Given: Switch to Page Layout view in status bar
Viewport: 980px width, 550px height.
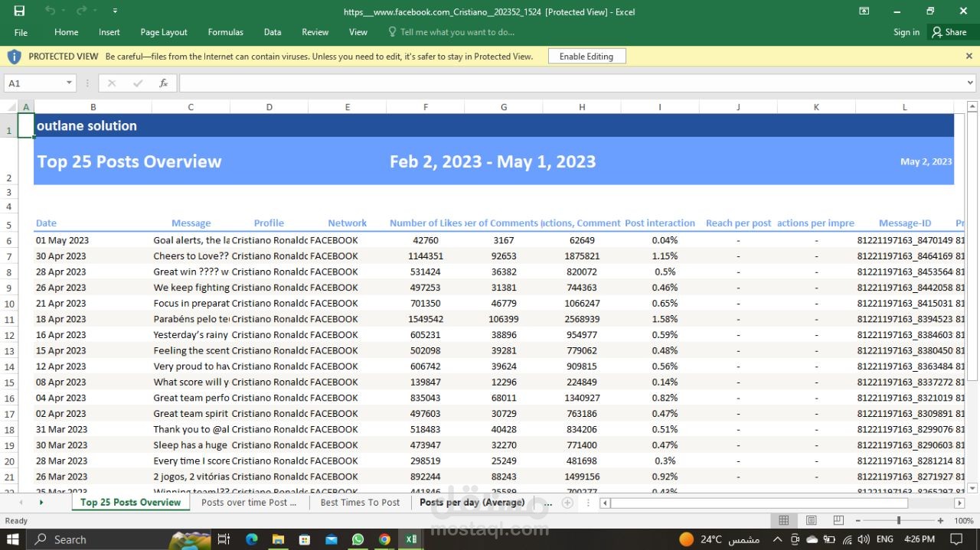Looking at the screenshot, I should click(812, 521).
